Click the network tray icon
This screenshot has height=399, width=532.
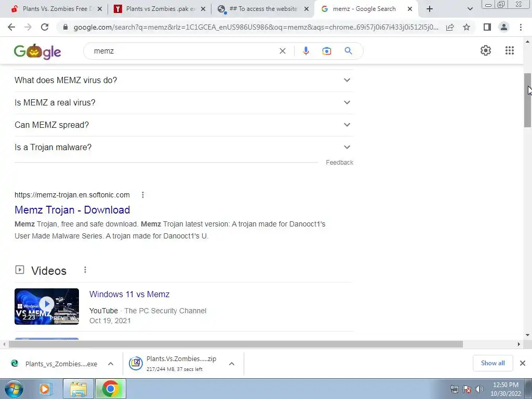click(454, 389)
